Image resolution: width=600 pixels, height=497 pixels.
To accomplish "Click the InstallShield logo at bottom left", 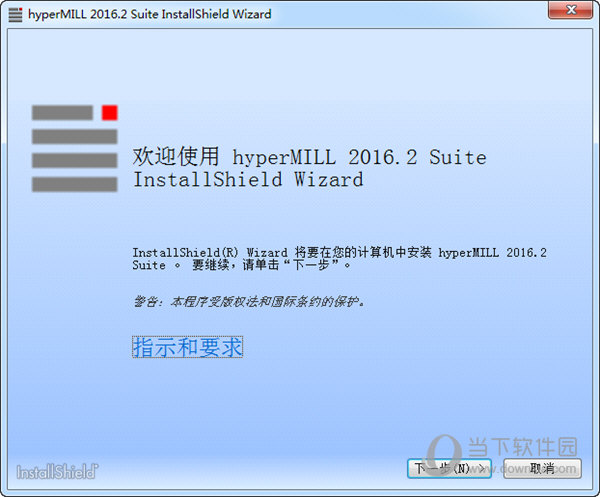I will [x=57, y=471].
